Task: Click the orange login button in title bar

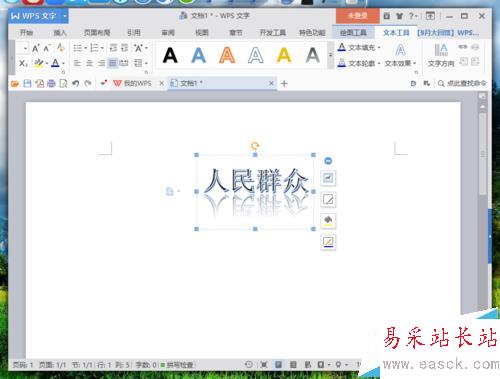Action: (x=358, y=16)
